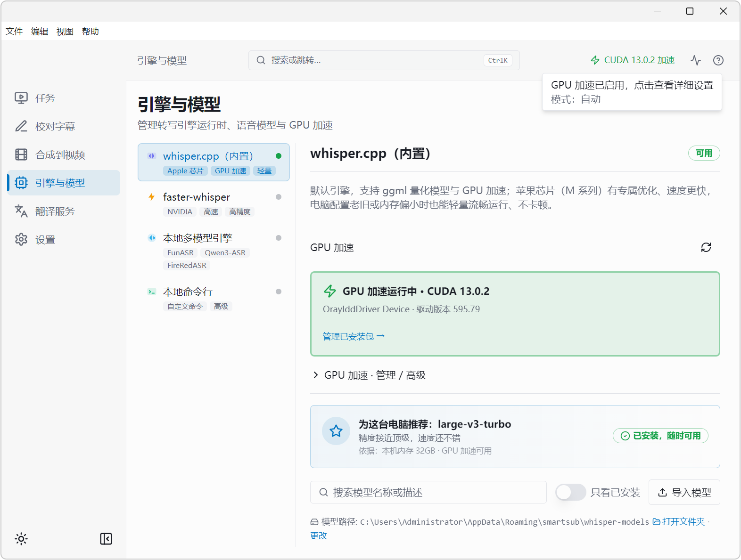The image size is (741, 560).
Task: Click the faster-whisper lightning engine icon
Action: [x=151, y=197]
